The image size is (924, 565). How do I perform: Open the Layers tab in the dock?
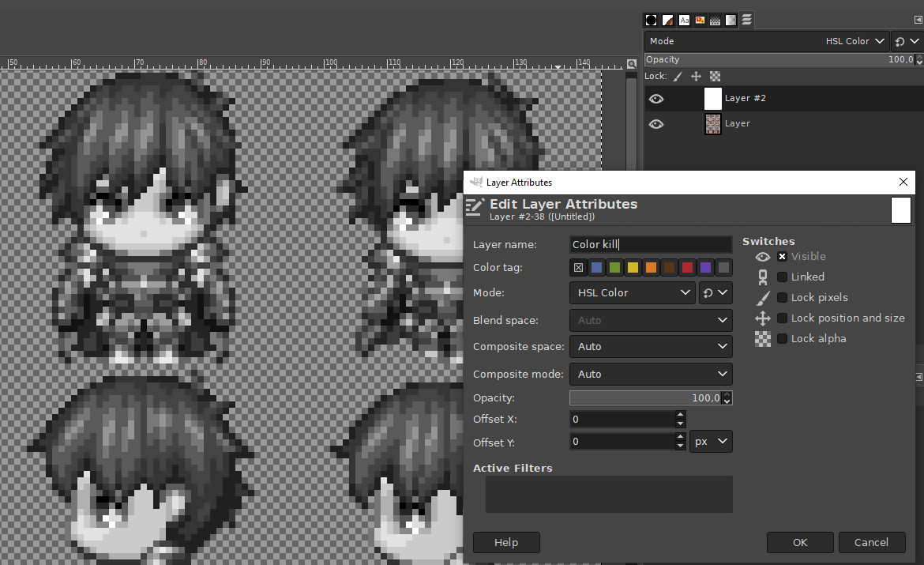click(x=746, y=20)
